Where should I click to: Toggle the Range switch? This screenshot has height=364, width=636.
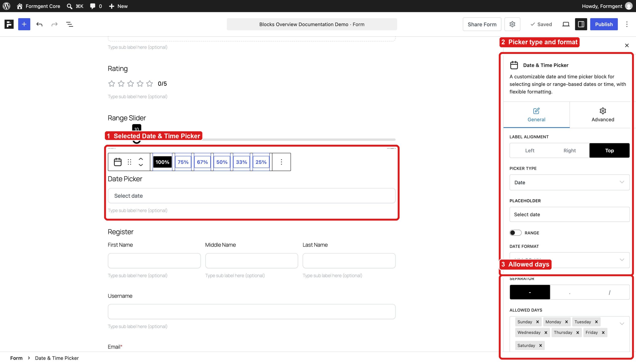tap(516, 233)
